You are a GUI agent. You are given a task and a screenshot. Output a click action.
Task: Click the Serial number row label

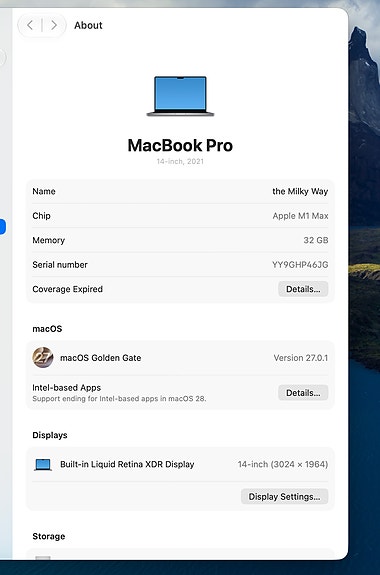60,265
